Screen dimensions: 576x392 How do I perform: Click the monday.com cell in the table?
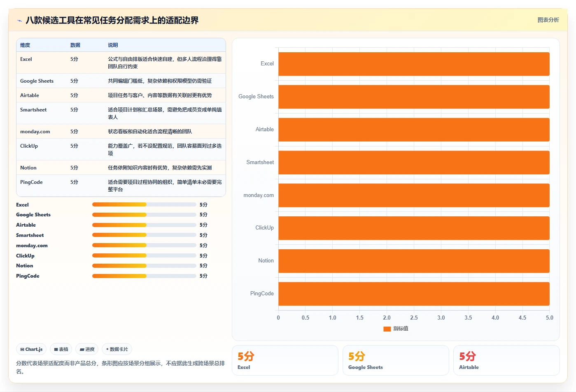pos(35,132)
